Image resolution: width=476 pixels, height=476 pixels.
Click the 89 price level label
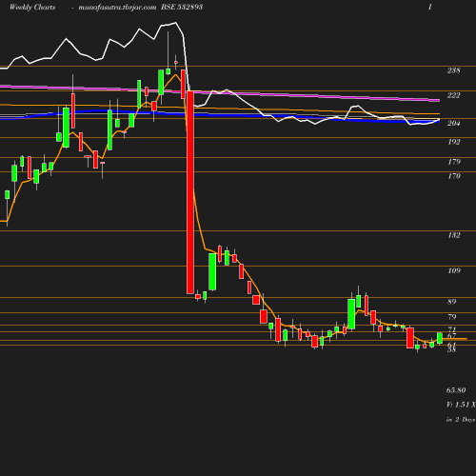click(x=452, y=302)
